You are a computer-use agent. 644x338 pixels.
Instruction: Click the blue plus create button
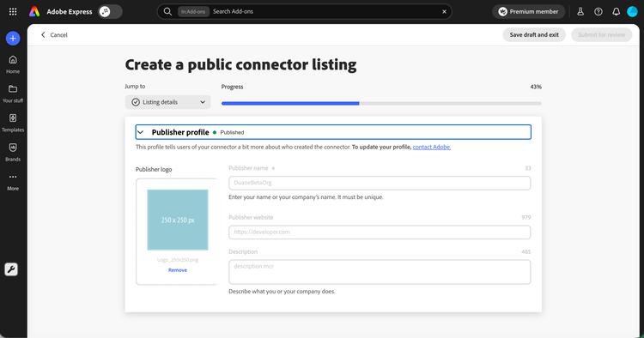(x=13, y=38)
